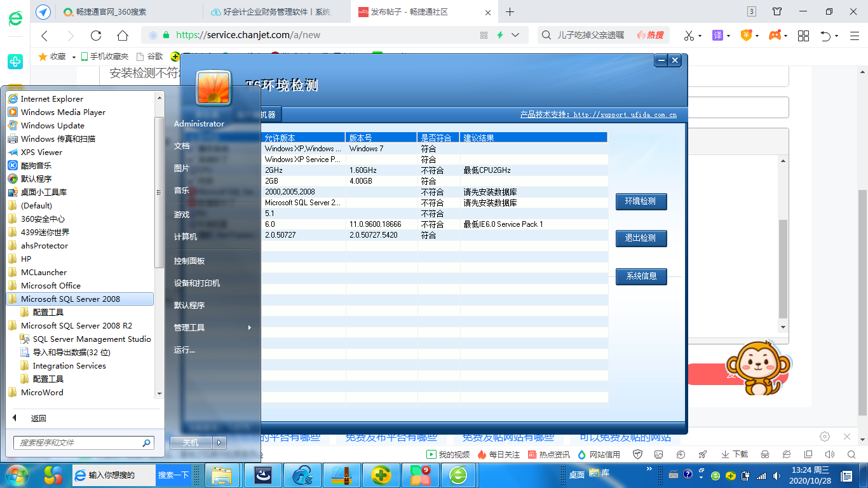Open Internet Explorer from Start menu
868x488 pixels.
[52, 98]
